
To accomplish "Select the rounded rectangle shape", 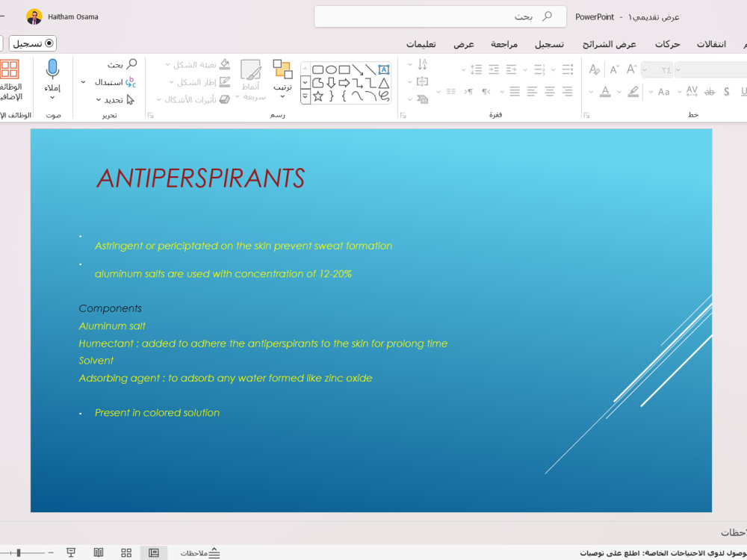I will (x=317, y=70).
